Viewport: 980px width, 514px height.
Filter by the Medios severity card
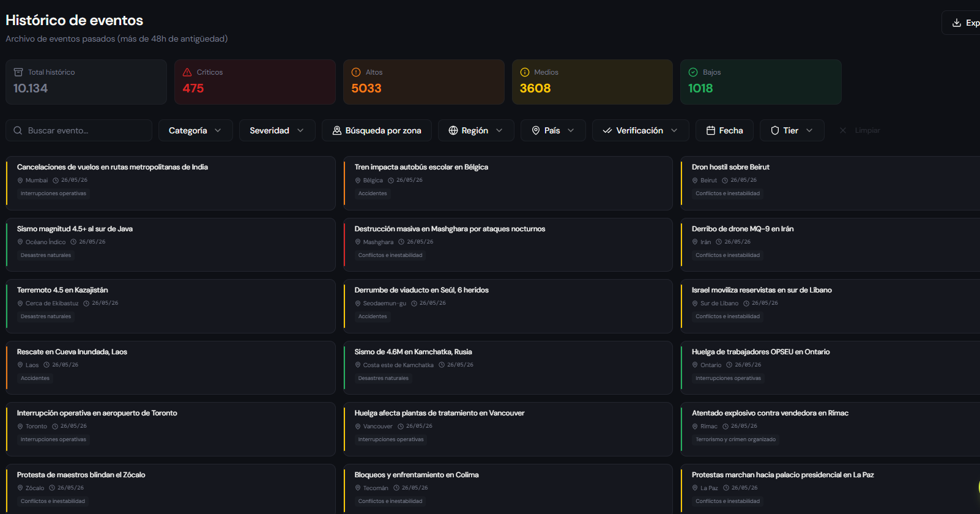[x=592, y=82]
